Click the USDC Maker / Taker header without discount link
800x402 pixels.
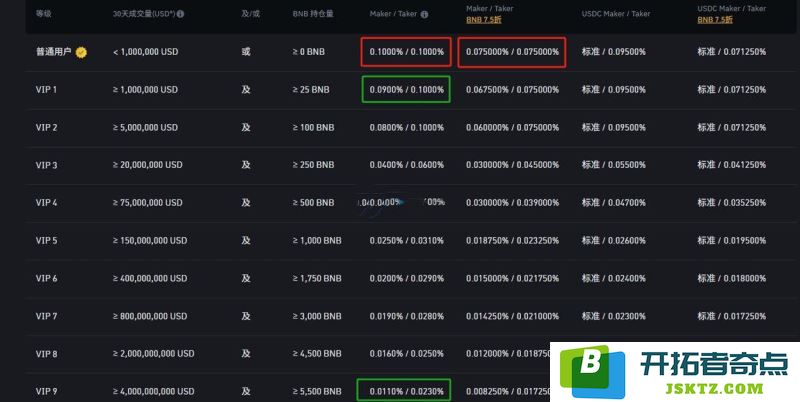point(616,14)
